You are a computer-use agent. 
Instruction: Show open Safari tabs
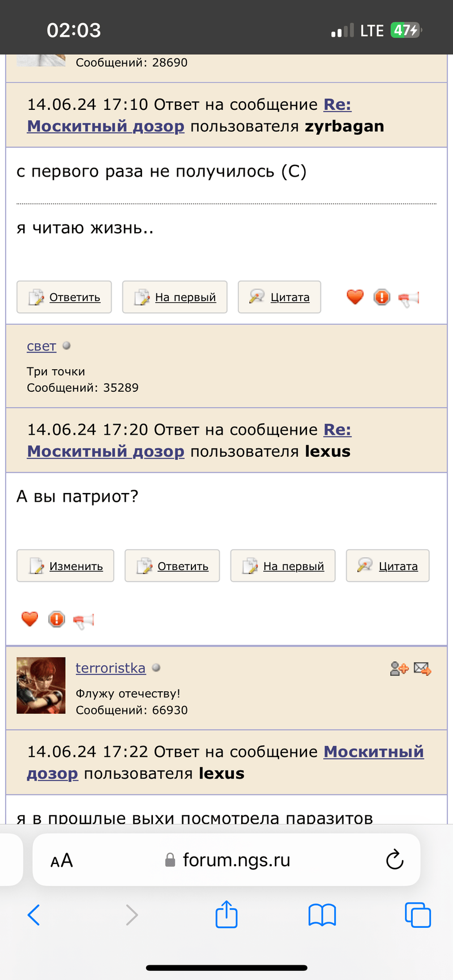click(x=418, y=914)
